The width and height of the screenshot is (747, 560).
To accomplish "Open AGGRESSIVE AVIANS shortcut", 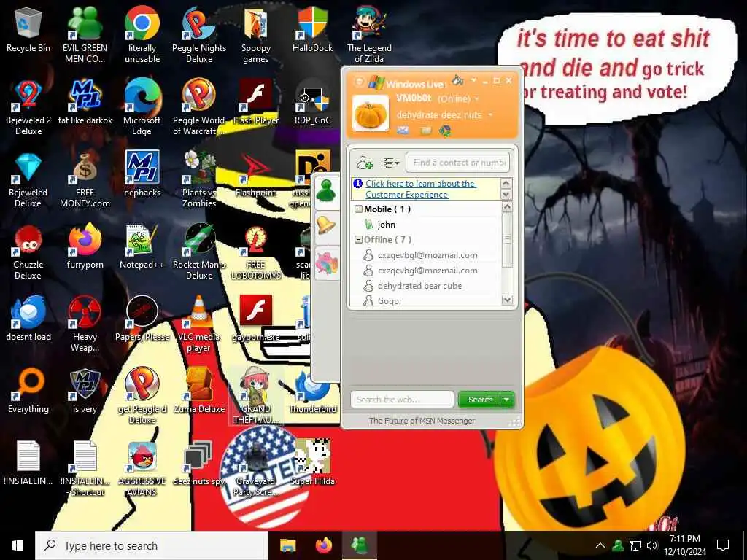I will tap(142, 469).
